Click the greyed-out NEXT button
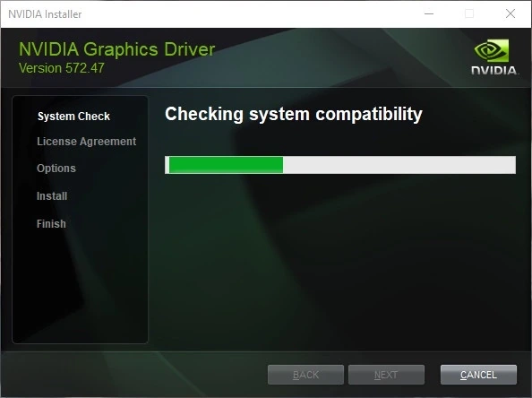The image size is (532, 398). [x=386, y=375]
